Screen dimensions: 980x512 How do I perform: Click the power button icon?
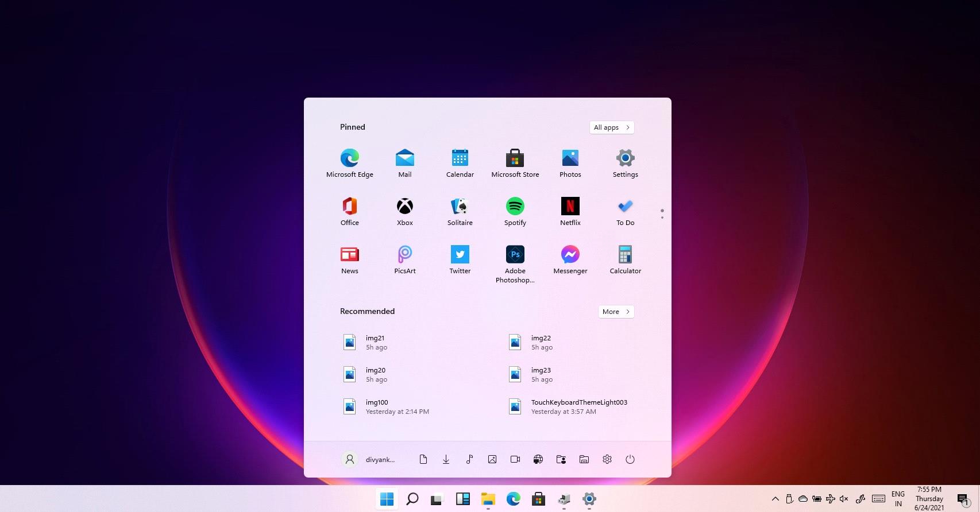click(x=630, y=459)
